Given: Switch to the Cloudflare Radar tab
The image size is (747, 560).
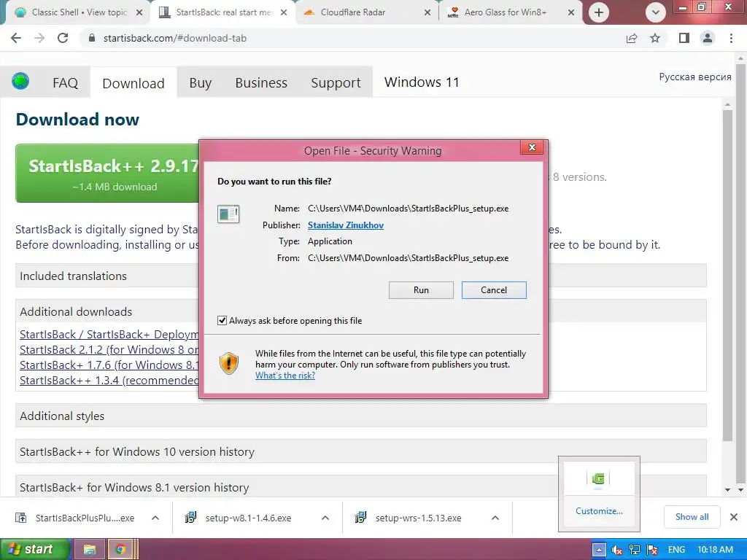Looking at the screenshot, I should click(x=365, y=12).
